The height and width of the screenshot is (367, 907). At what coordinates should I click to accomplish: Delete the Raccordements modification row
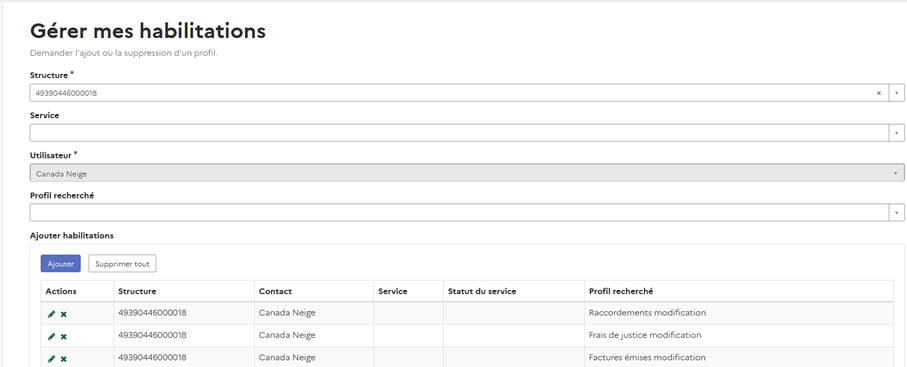coord(64,314)
